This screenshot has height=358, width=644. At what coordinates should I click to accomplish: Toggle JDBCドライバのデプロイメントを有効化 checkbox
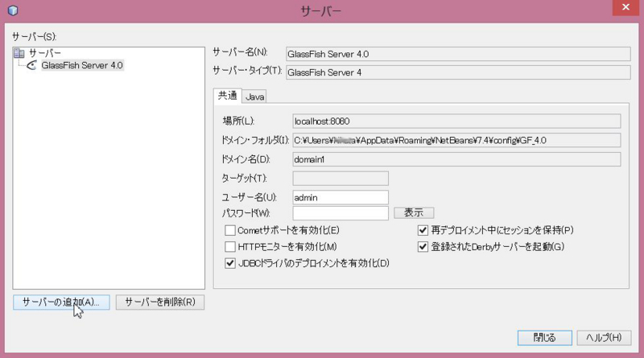[x=230, y=263]
